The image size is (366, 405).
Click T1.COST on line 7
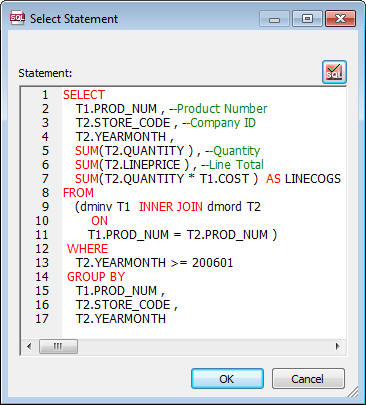click(224, 179)
